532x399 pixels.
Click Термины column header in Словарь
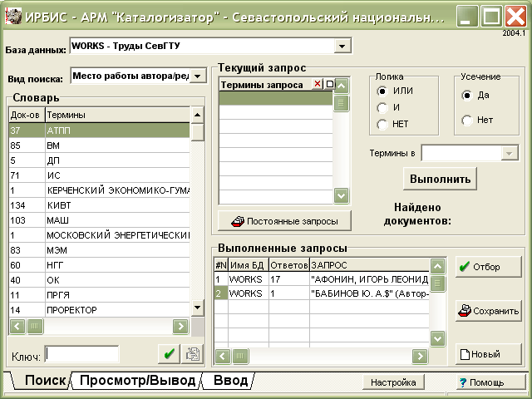click(x=118, y=115)
